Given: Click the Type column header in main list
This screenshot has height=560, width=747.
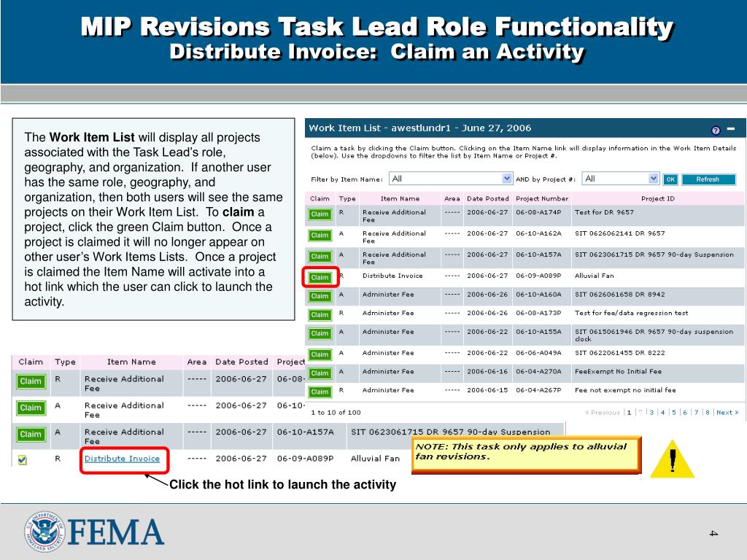Looking at the screenshot, I should click(x=347, y=198).
